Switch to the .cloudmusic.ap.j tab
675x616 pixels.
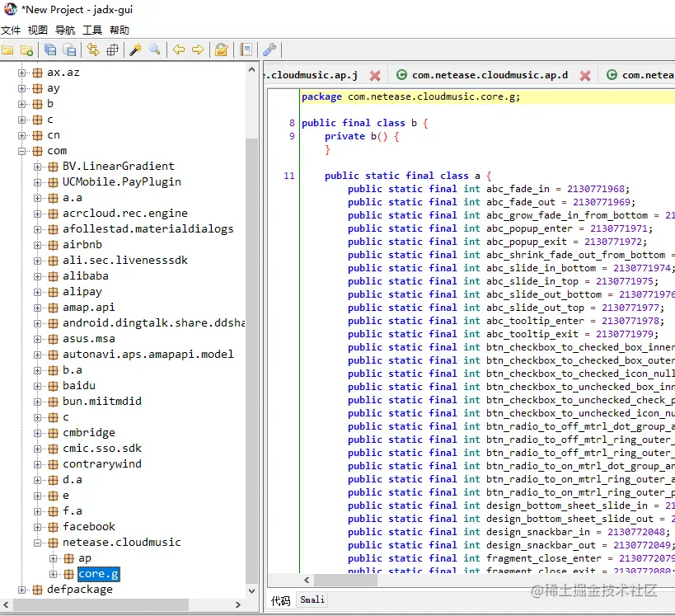pos(312,75)
